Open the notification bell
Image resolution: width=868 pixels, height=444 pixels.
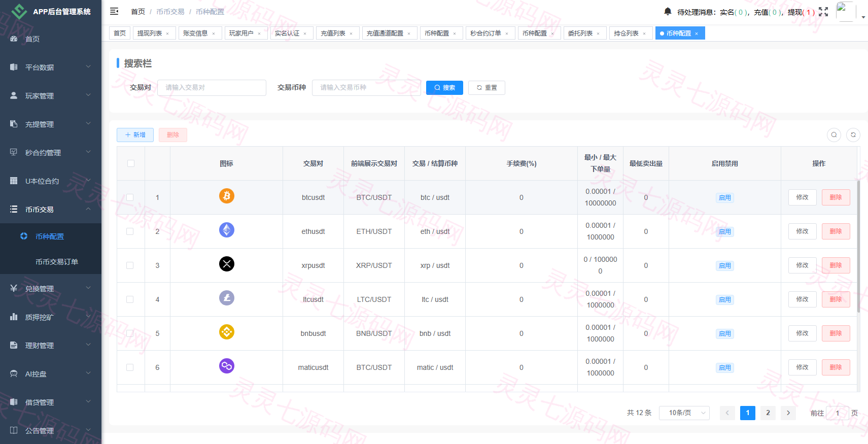(x=668, y=11)
